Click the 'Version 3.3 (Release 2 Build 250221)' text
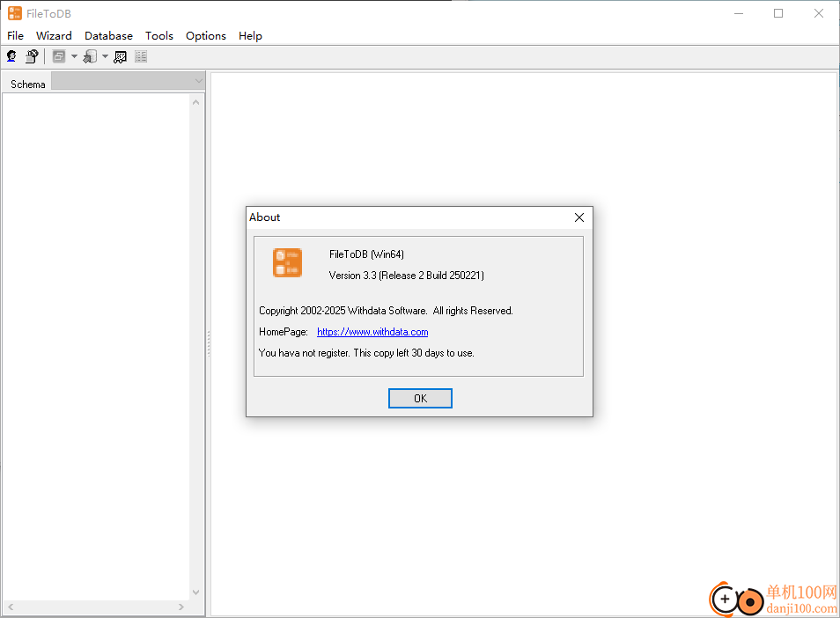This screenshot has height=618, width=840. point(406,276)
